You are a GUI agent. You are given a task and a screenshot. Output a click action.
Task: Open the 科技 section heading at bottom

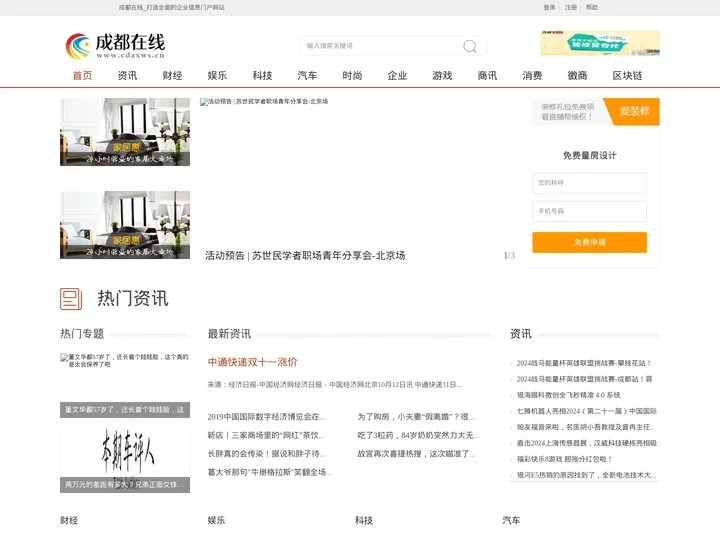pos(364,520)
